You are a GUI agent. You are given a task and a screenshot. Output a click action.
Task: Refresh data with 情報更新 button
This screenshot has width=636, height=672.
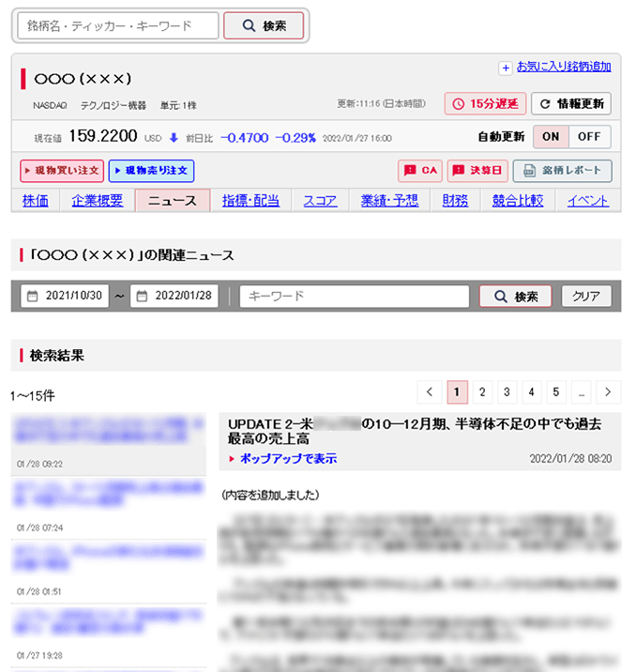tap(571, 103)
